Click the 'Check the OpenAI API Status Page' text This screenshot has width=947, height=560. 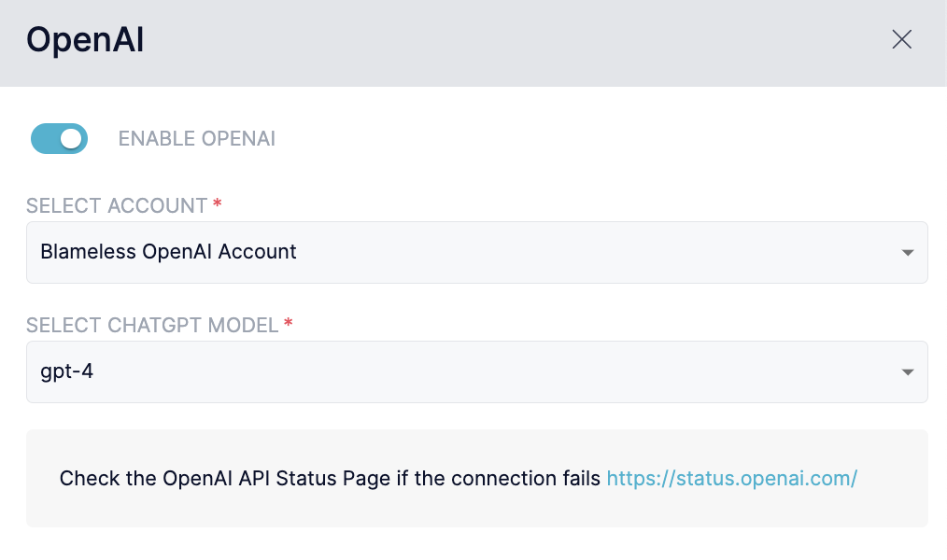225,479
